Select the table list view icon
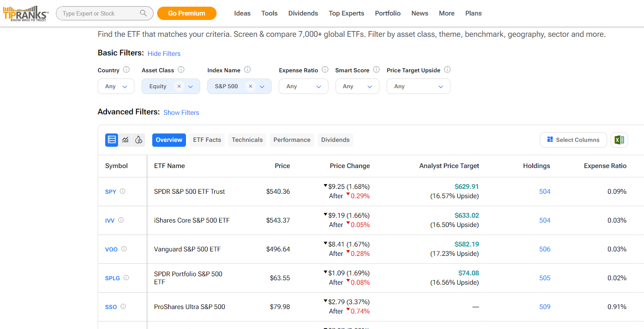The width and height of the screenshot is (644, 329). click(x=112, y=140)
